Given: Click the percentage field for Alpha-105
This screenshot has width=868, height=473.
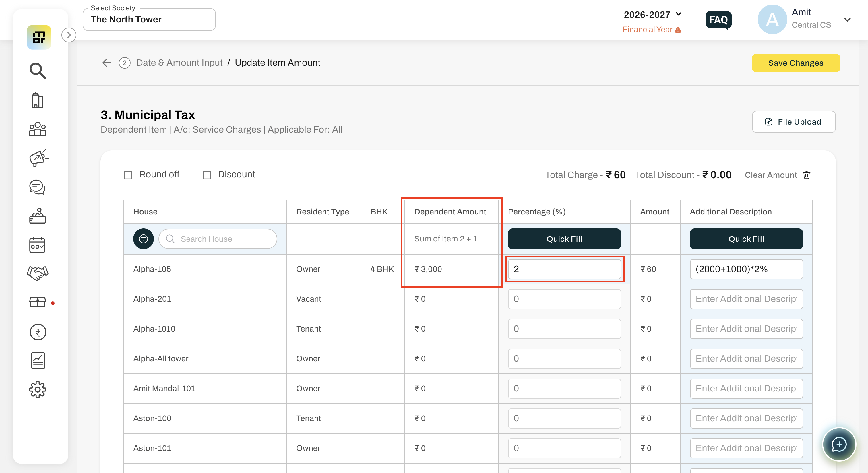Looking at the screenshot, I should pos(564,269).
